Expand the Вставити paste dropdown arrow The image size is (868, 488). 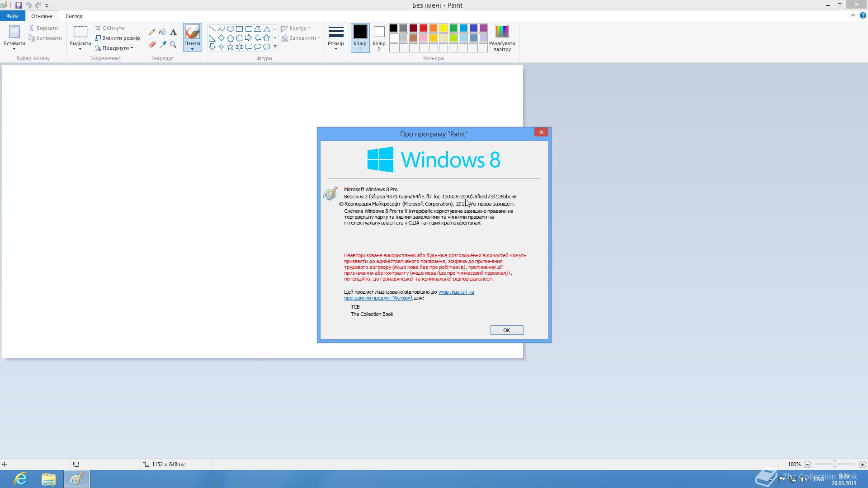click(14, 49)
